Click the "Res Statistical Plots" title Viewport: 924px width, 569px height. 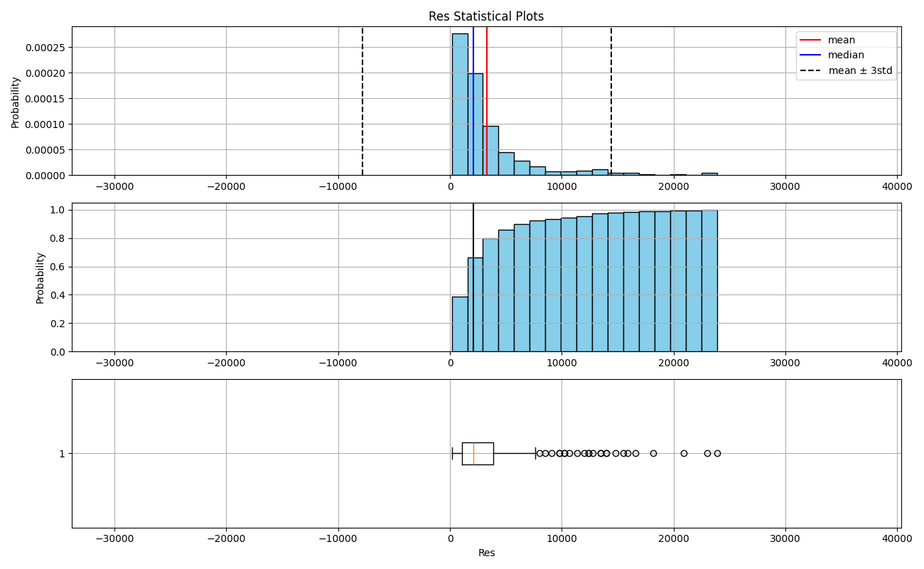[x=486, y=16]
